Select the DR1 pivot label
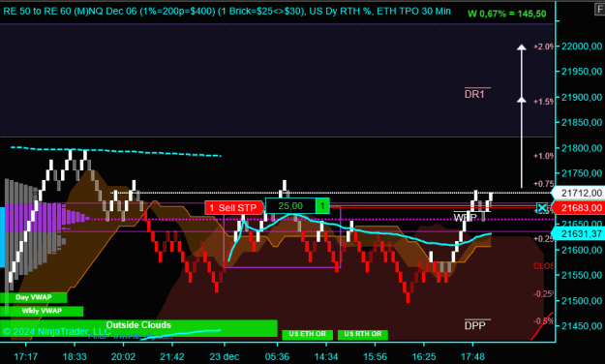This screenshot has width=605, height=364. tap(474, 94)
